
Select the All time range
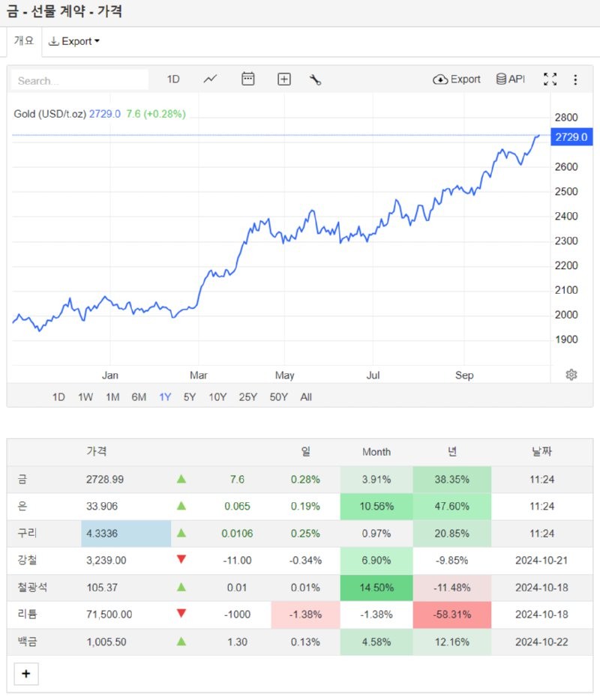coord(306,397)
